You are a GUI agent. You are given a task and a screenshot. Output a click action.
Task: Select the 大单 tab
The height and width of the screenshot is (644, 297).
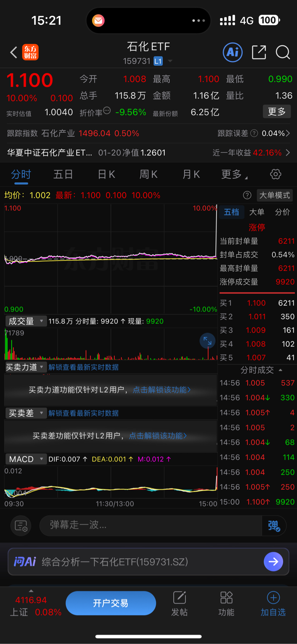pyautogui.click(x=257, y=212)
